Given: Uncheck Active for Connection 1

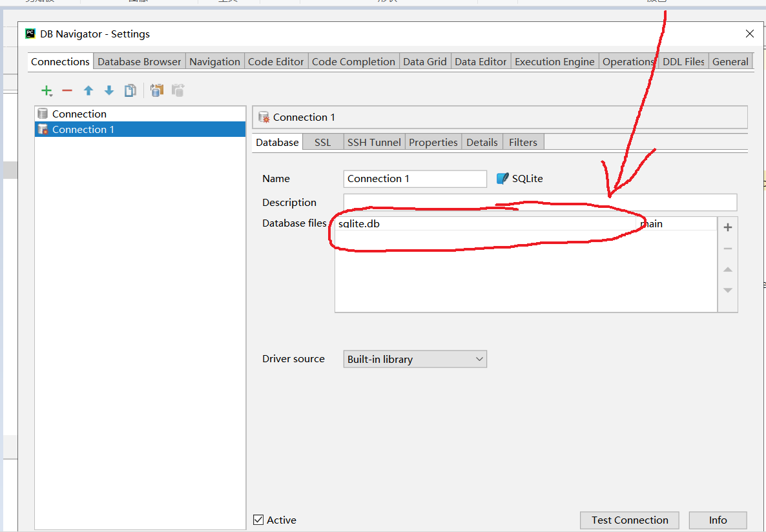Looking at the screenshot, I should pyautogui.click(x=258, y=520).
